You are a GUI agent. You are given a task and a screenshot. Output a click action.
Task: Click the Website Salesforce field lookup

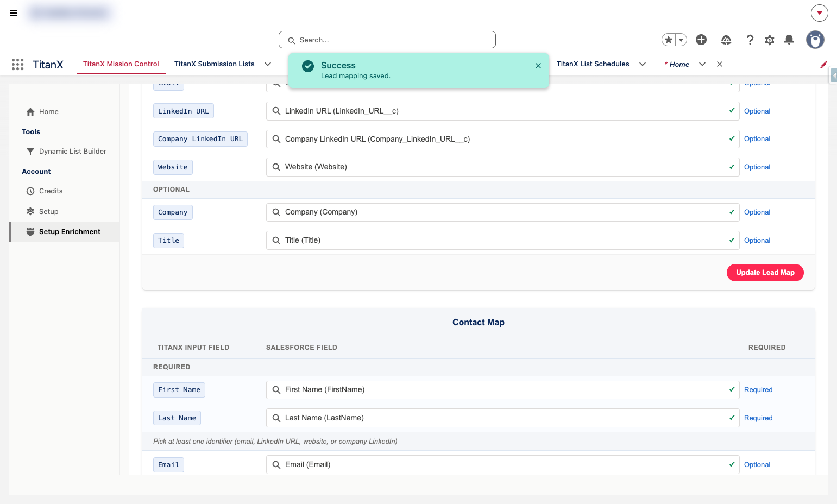tap(502, 167)
